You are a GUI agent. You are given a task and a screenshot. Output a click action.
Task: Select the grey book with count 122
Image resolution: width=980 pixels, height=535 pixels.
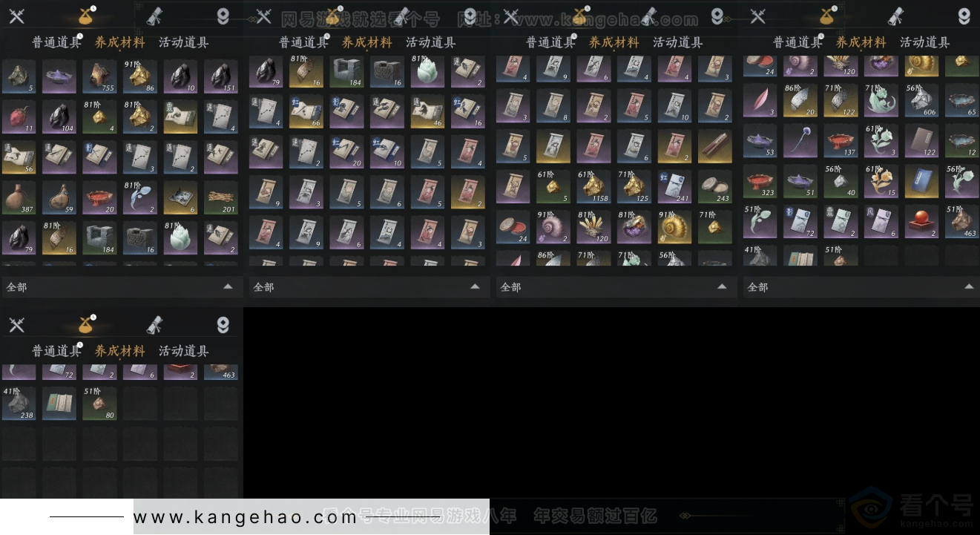[x=921, y=140]
